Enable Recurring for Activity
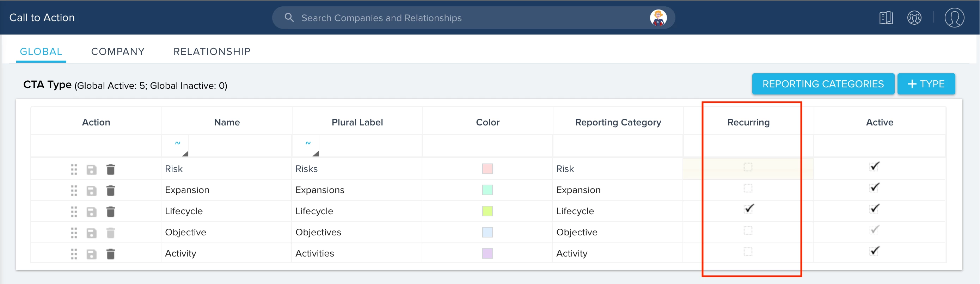 (748, 252)
